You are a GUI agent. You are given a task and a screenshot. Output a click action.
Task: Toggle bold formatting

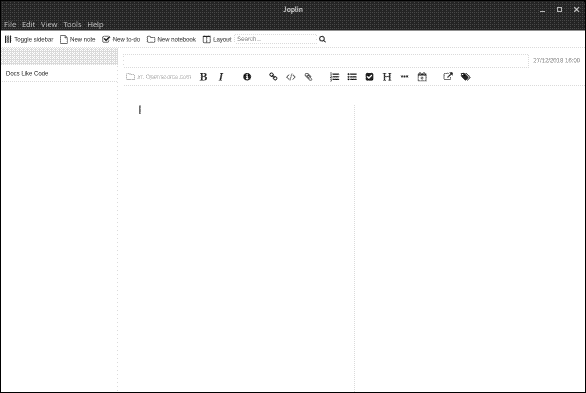tap(203, 77)
